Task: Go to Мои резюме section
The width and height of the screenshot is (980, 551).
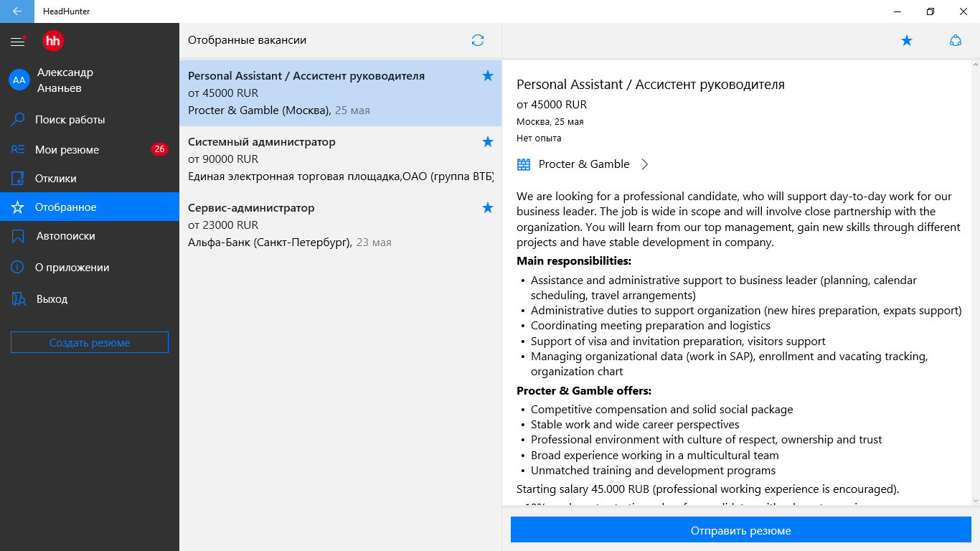Action: [x=67, y=150]
